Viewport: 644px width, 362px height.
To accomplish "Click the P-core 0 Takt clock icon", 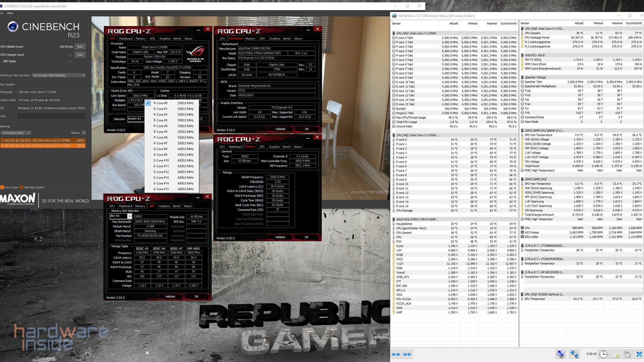I will pos(393,38).
